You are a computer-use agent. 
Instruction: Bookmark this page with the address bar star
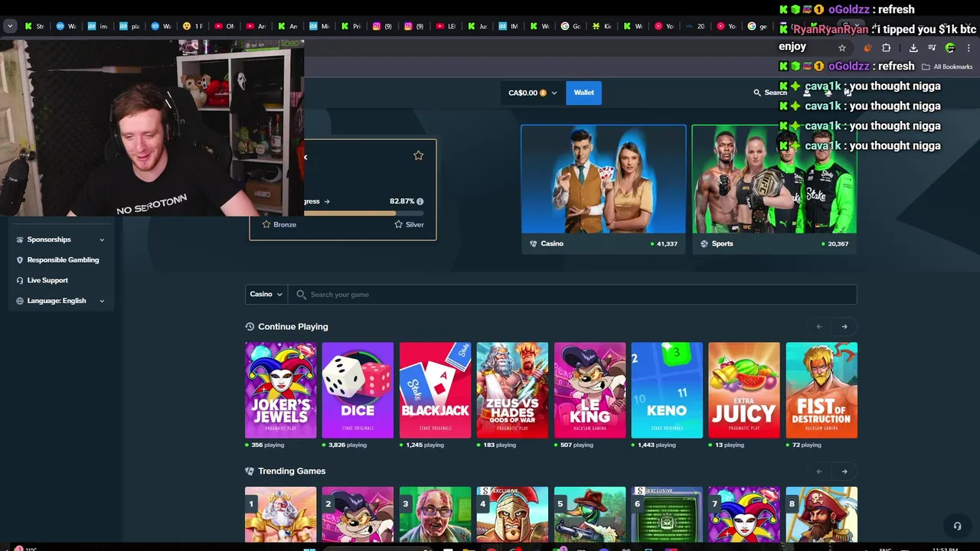(842, 47)
